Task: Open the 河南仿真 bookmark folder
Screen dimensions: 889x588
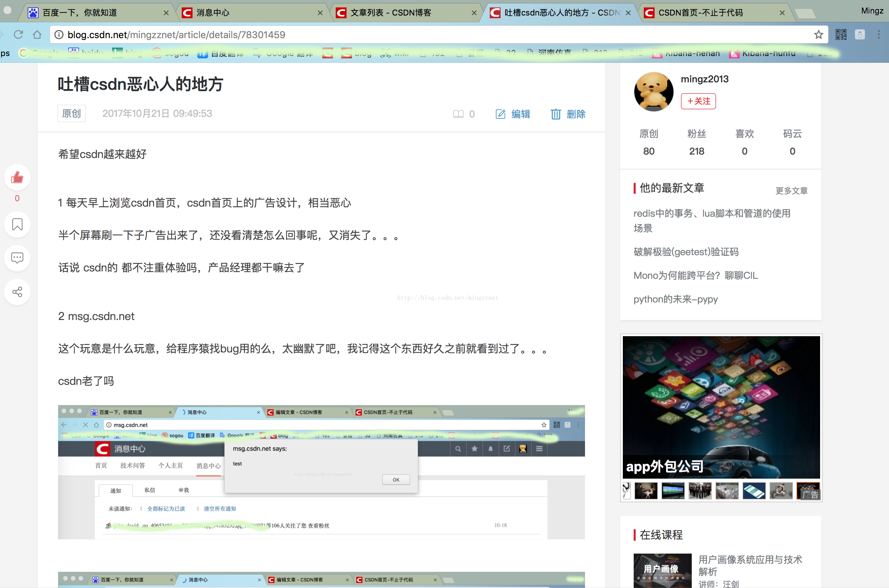Action: pyautogui.click(x=550, y=54)
